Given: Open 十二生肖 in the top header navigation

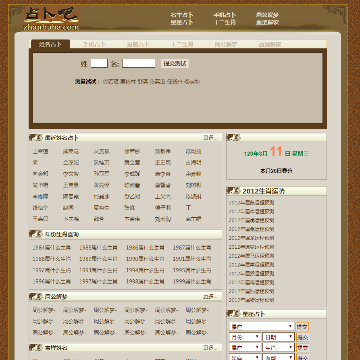Looking at the screenshot, I should tap(225, 23).
